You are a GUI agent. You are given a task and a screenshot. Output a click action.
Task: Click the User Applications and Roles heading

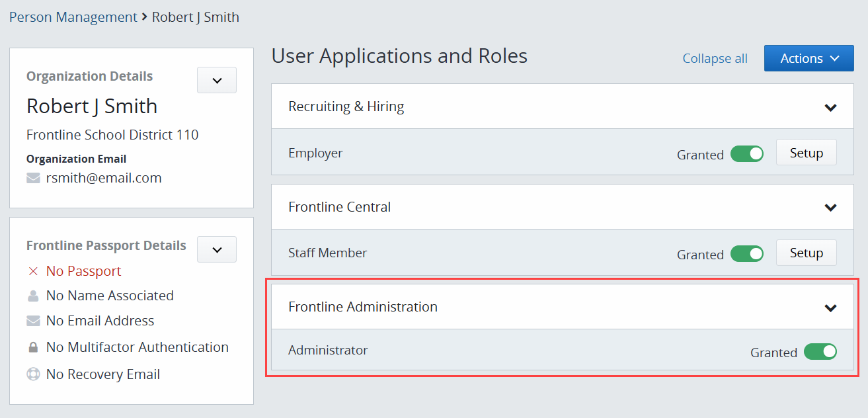click(x=399, y=56)
